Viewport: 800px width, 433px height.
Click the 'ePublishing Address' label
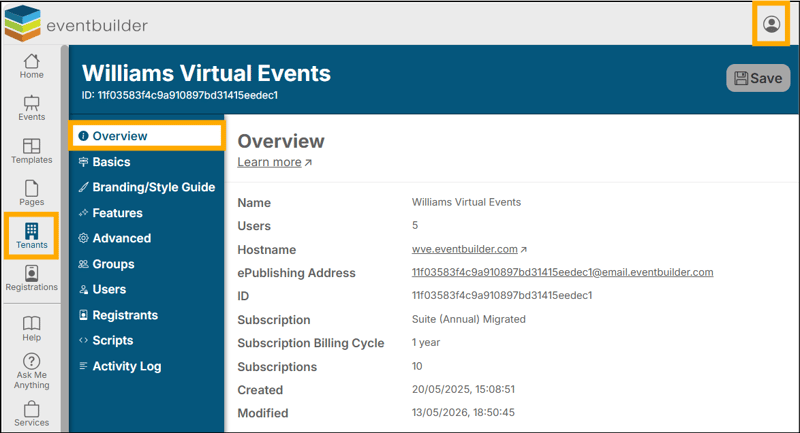click(x=296, y=273)
